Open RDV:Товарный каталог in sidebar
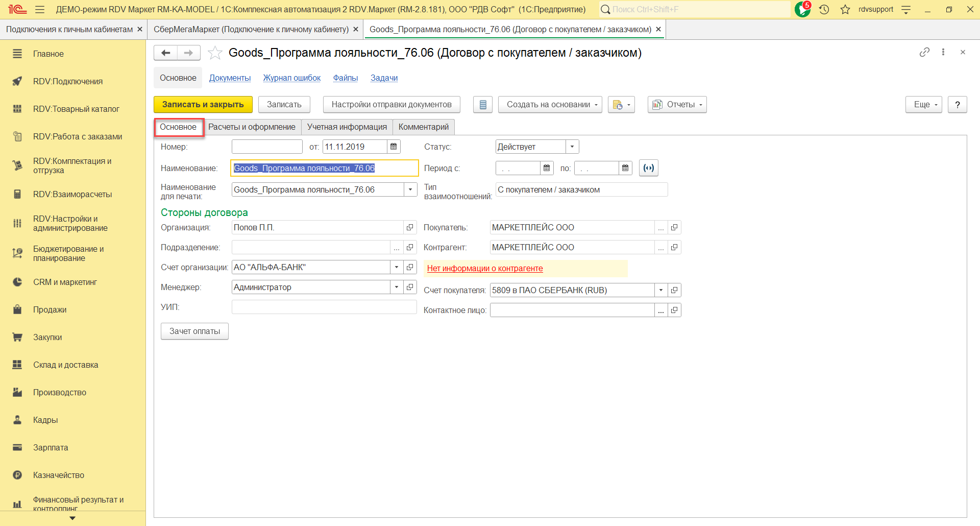The image size is (980, 526). [x=76, y=109]
